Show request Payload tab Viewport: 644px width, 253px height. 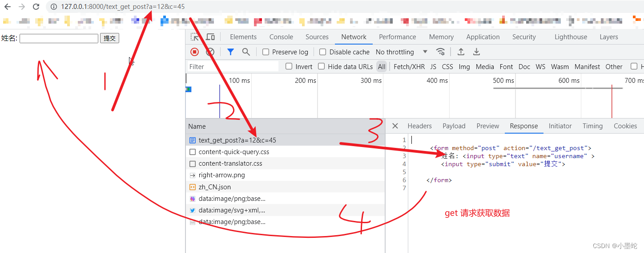coord(454,126)
